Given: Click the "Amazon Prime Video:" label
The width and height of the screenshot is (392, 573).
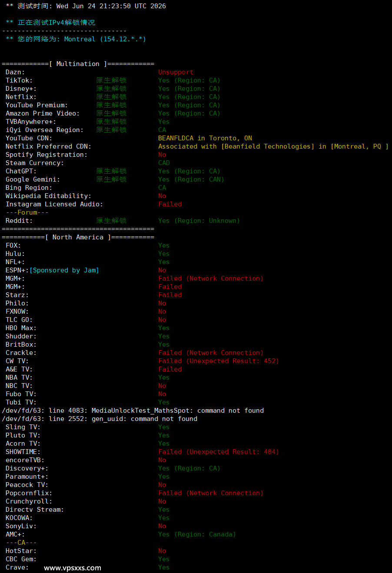Looking at the screenshot, I should (43, 113).
